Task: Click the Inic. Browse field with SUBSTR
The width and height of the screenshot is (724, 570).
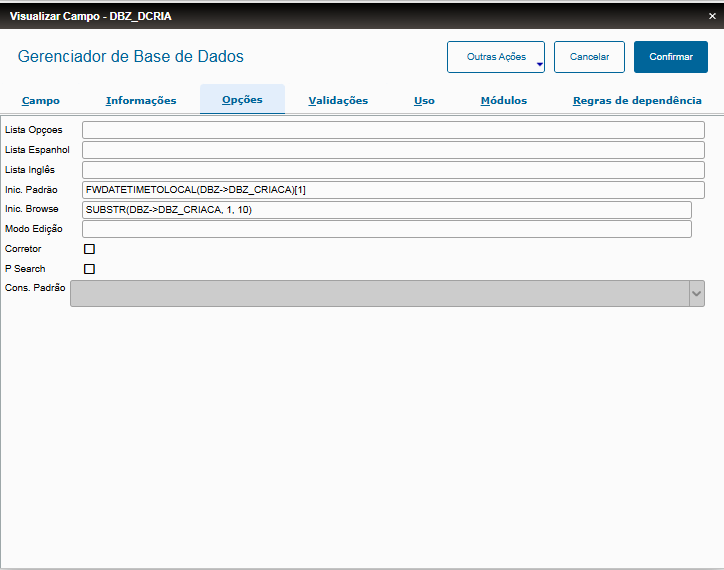Action: pos(387,210)
